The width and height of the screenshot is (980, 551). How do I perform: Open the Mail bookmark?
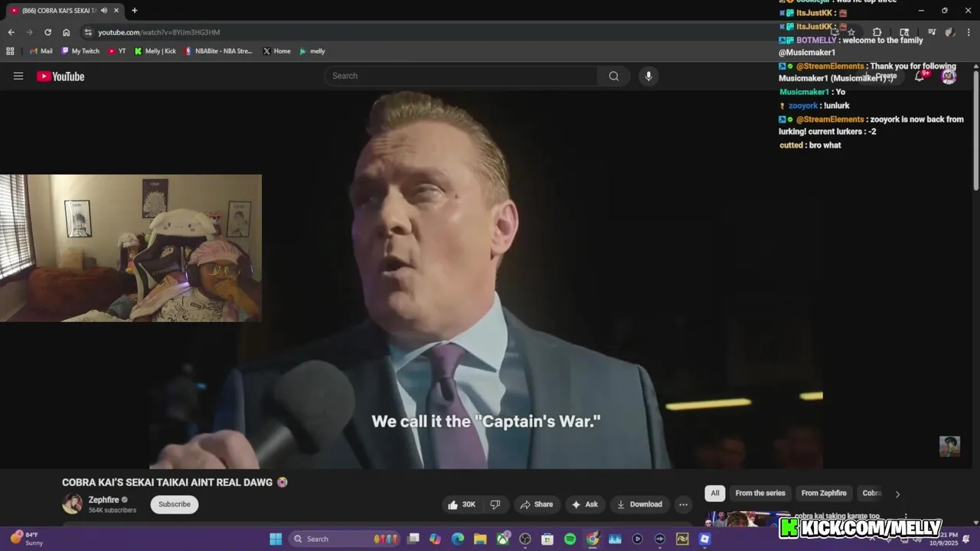click(x=41, y=51)
